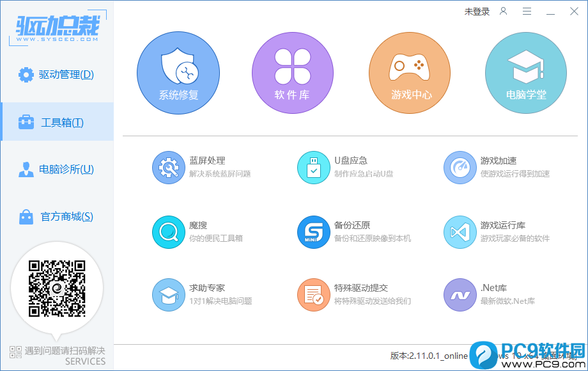Click the 求助专家 expert help icon
The height and width of the screenshot is (371, 588).
tap(168, 295)
